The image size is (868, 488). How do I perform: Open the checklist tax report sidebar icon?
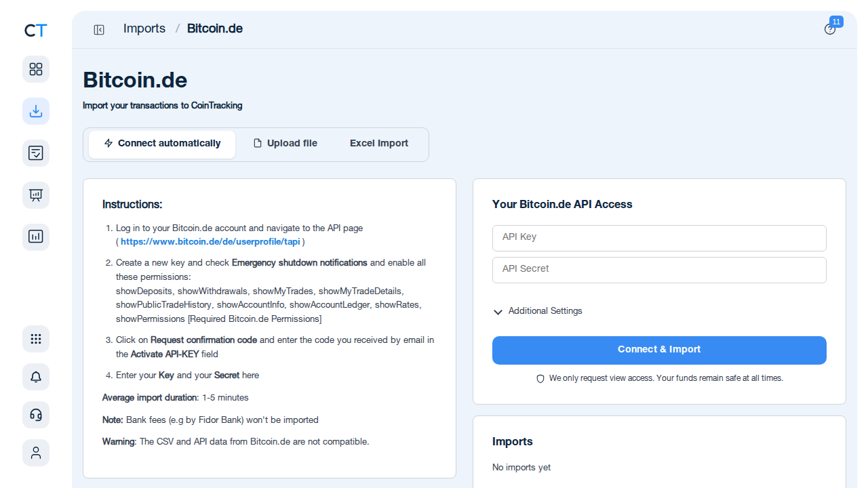(x=36, y=153)
